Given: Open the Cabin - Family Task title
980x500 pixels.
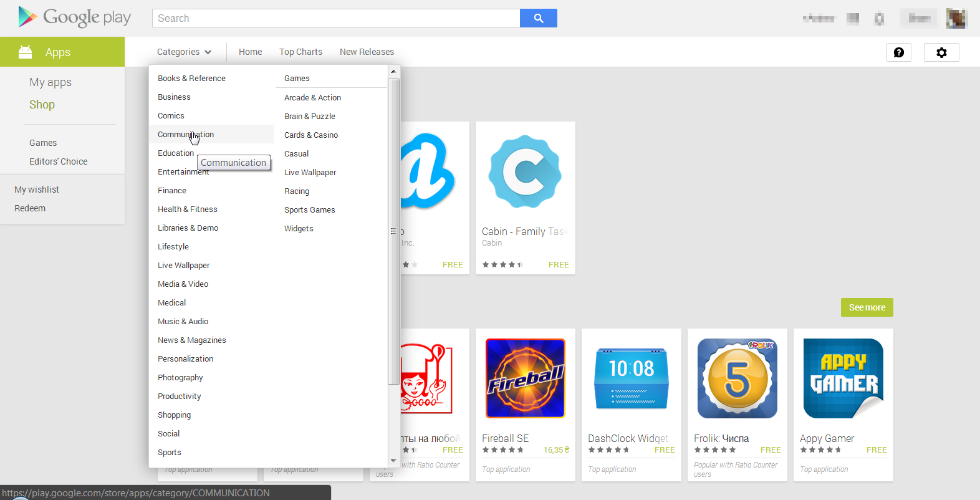Looking at the screenshot, I should [525, 231].
